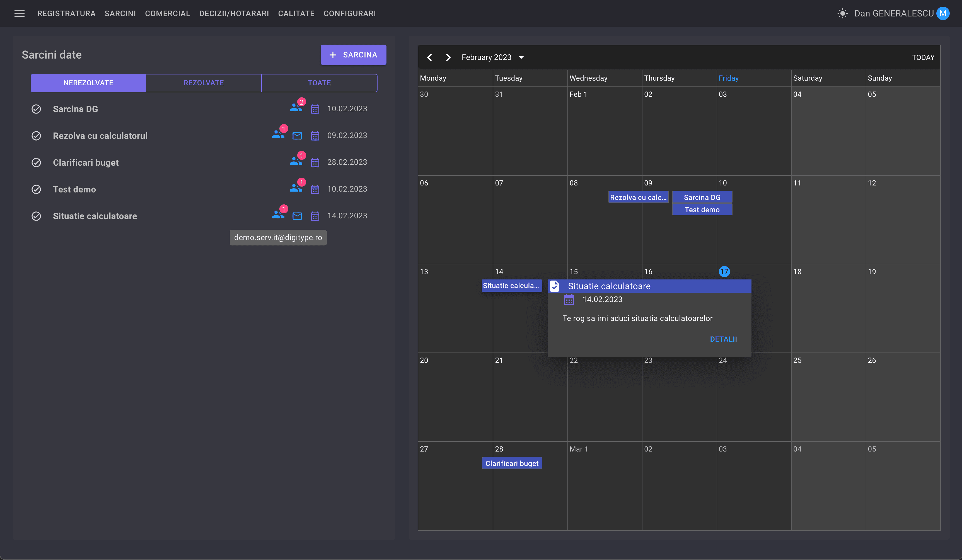The width and height of the screenshot is (962, 560).
Task: Open DETALII link in the popup
Action: tap(723, 339)
